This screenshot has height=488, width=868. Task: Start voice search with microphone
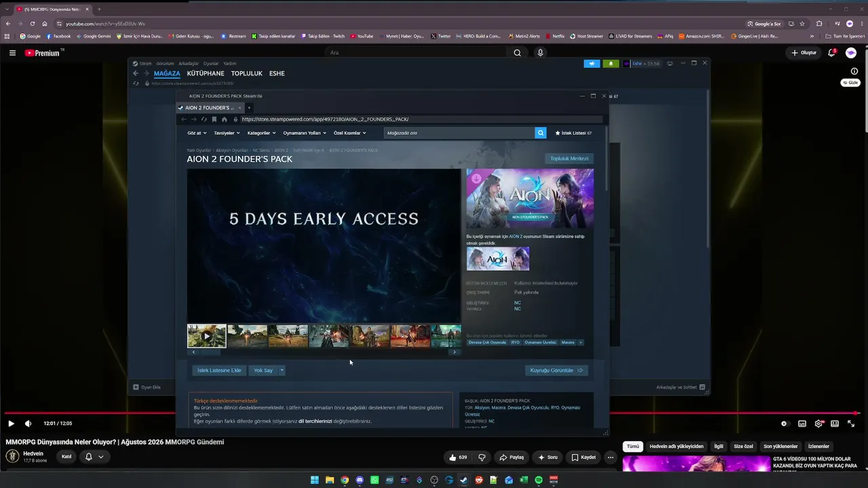tap(540, 53)
